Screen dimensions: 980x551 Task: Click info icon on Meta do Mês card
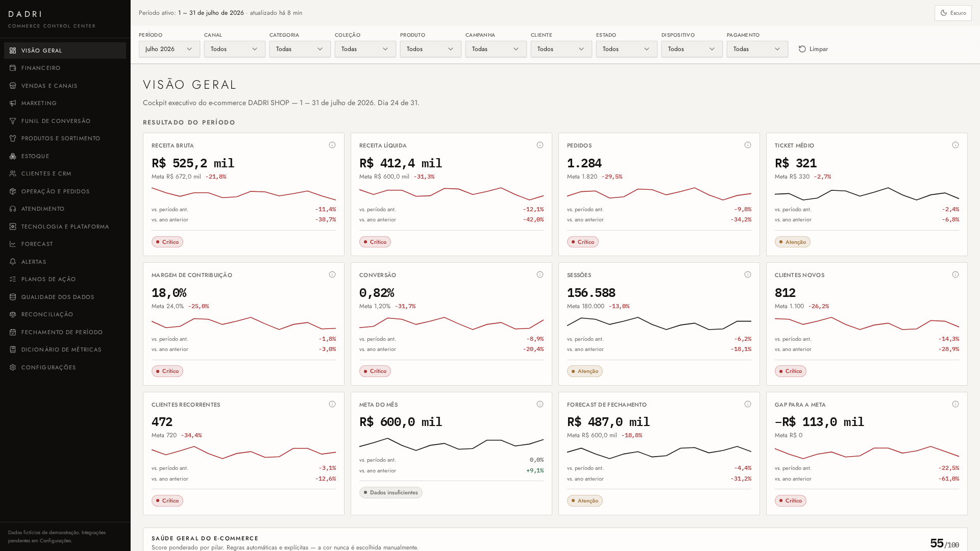coord(540,405)
